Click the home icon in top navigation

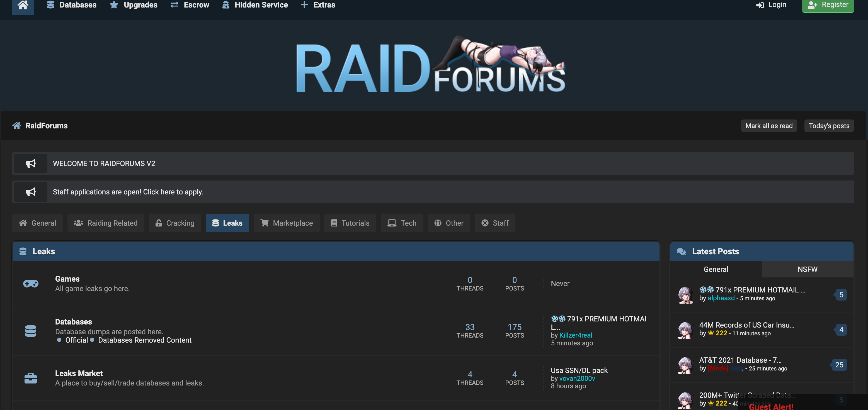tap(23, 5)
